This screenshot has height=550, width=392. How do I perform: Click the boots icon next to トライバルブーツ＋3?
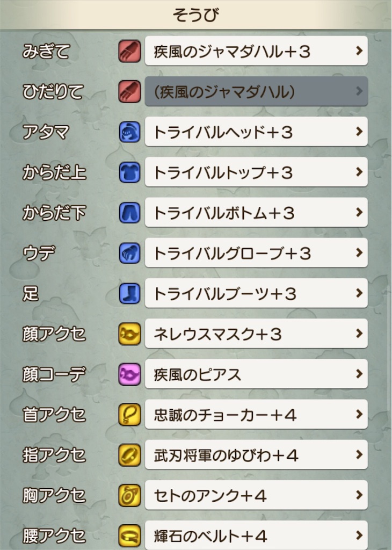tap(129, 293)
